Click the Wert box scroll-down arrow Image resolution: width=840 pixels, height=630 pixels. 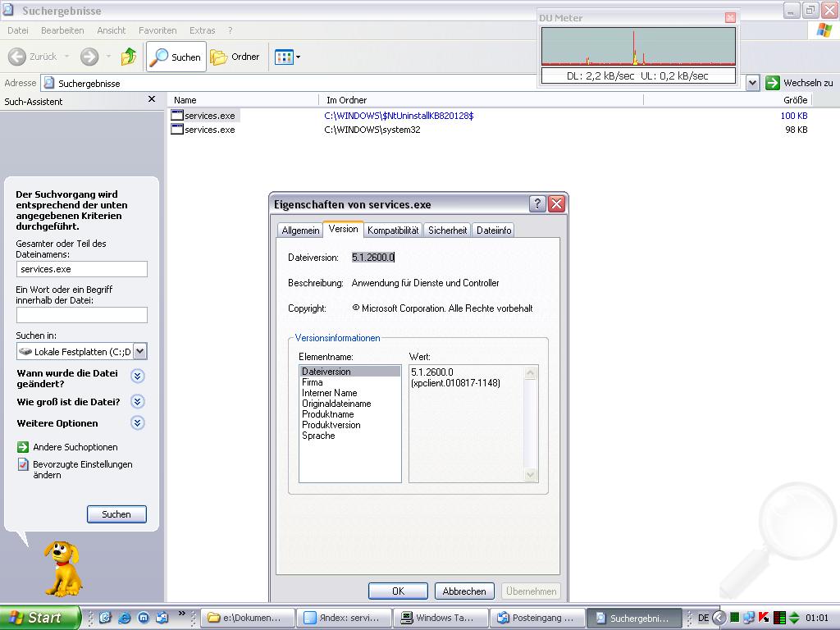[x=531, y=475]
